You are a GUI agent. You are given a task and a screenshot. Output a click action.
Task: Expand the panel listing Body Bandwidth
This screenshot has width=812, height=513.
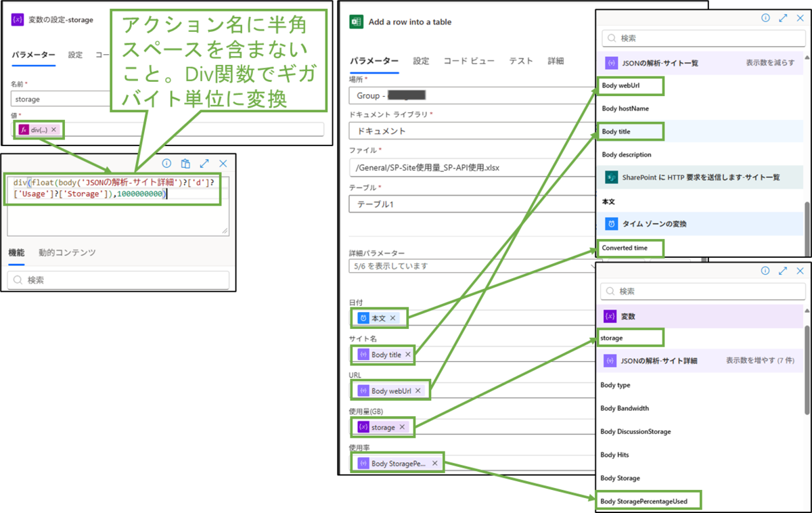point(783,270)
